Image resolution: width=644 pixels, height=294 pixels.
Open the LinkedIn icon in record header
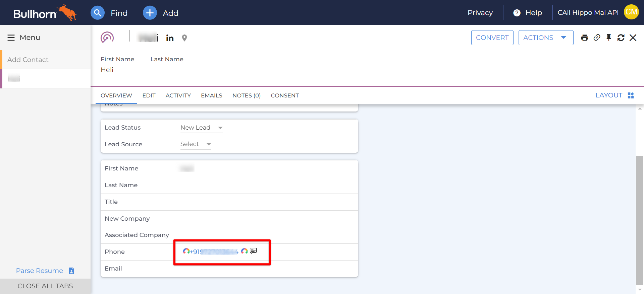[170, 38]
